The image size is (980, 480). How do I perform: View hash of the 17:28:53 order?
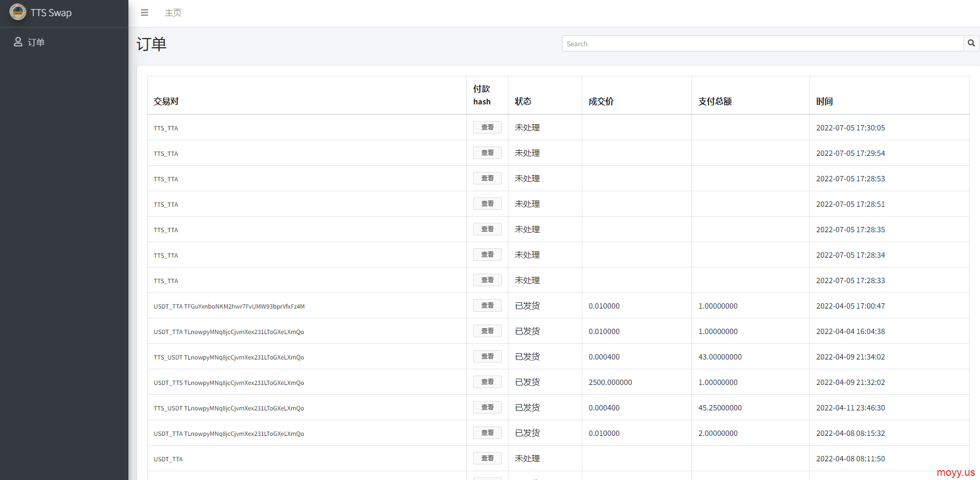[x=487, y=178]
